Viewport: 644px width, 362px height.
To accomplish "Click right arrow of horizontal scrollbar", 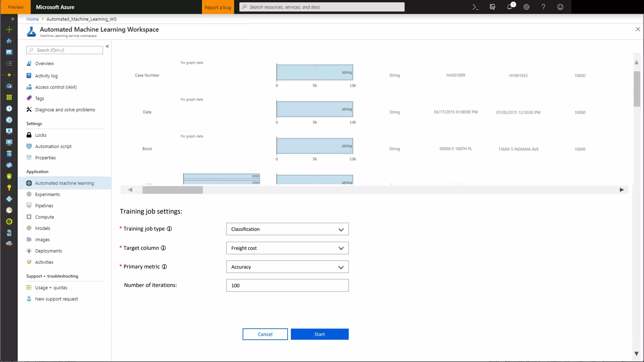I will 622,190.
